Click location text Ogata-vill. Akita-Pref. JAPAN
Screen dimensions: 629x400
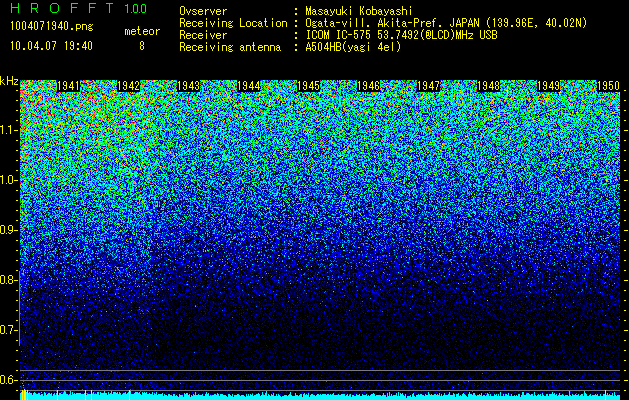pos(391,23)
